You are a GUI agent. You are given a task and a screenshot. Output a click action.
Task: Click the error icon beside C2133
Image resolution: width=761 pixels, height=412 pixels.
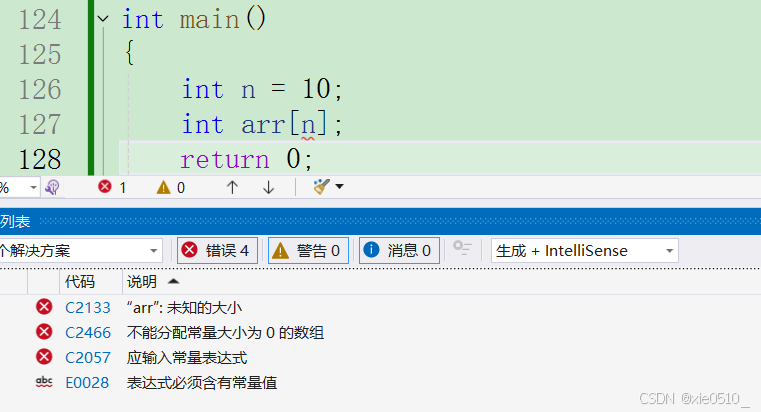44,307
